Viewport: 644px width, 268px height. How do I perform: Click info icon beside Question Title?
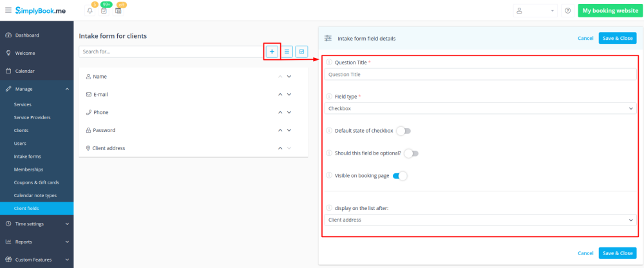coord(329,62)
